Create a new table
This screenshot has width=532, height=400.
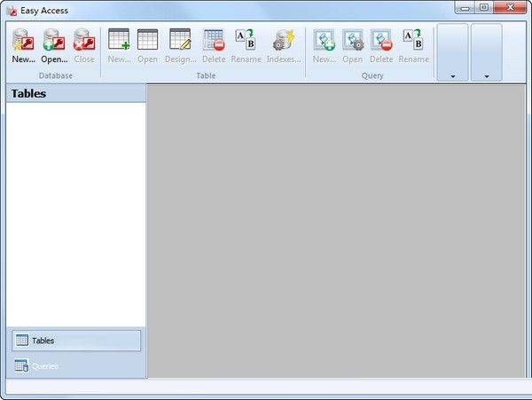[x=119, y=46]
